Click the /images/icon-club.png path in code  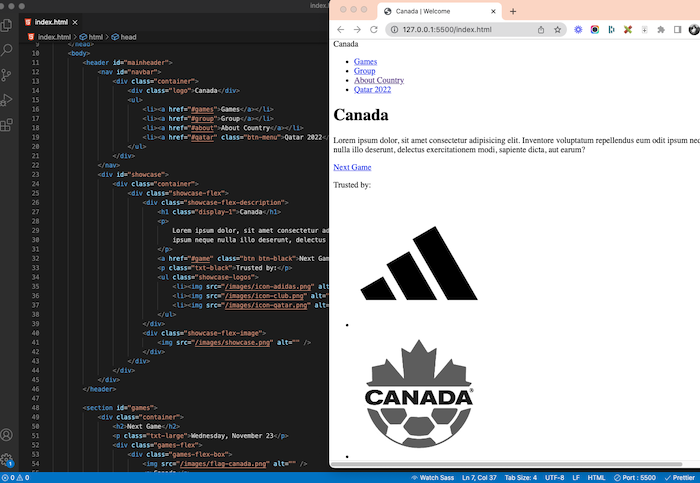click(266, 296)
